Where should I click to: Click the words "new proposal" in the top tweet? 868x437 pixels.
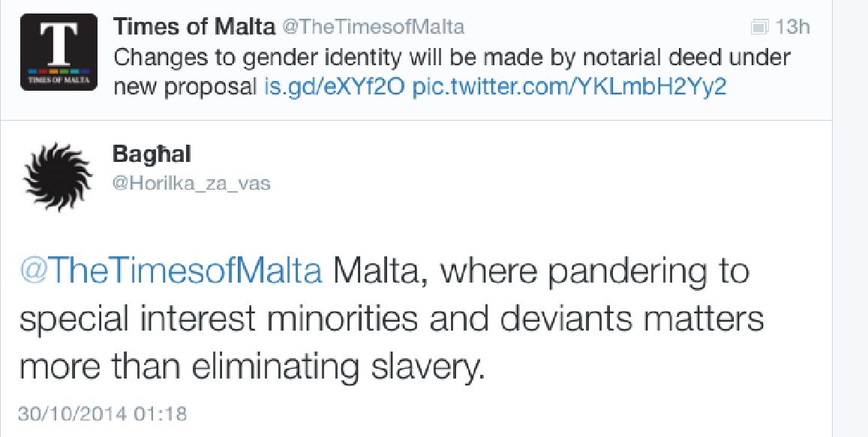[x=184, y=87]
